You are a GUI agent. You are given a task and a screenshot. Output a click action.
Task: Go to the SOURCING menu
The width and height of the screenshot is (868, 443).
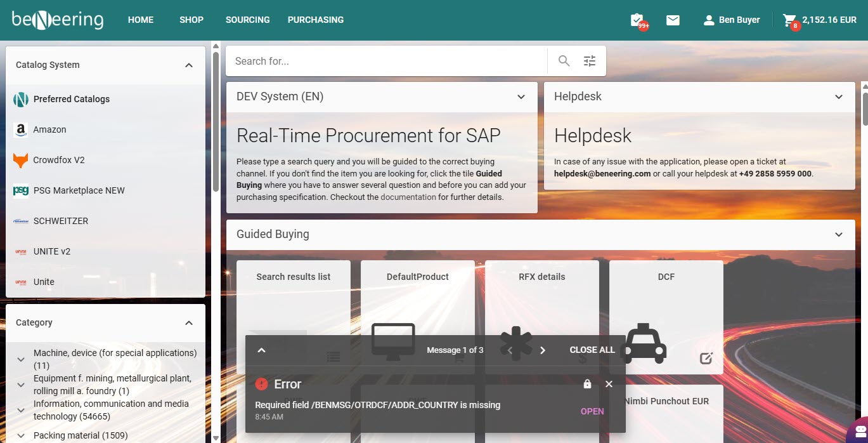(x=247, y=20)
